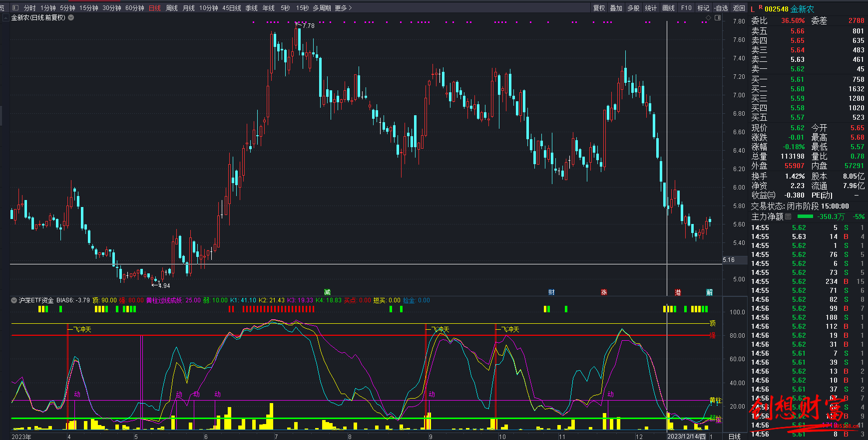Click the 买一 bid price 5.61
This screenshot has width=868, height=440.
pyautogui.click(x=797, y=79)
